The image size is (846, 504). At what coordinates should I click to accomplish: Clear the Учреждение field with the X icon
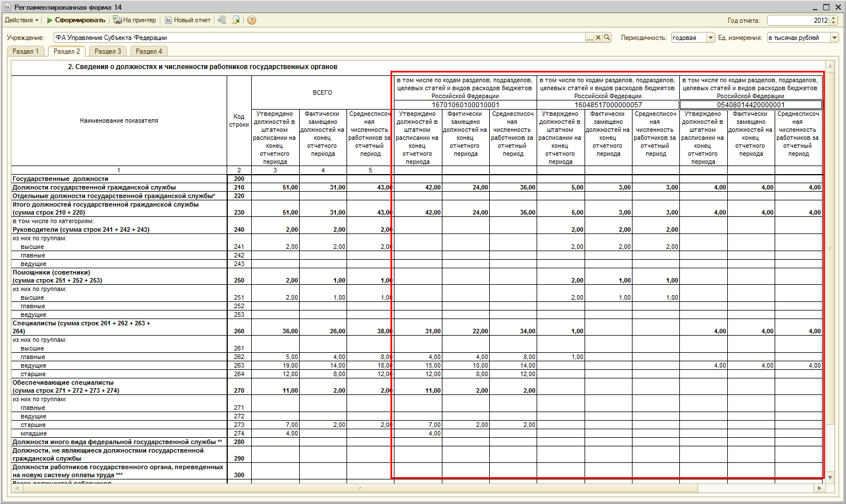pyautogui.click(x=598, y=38)
